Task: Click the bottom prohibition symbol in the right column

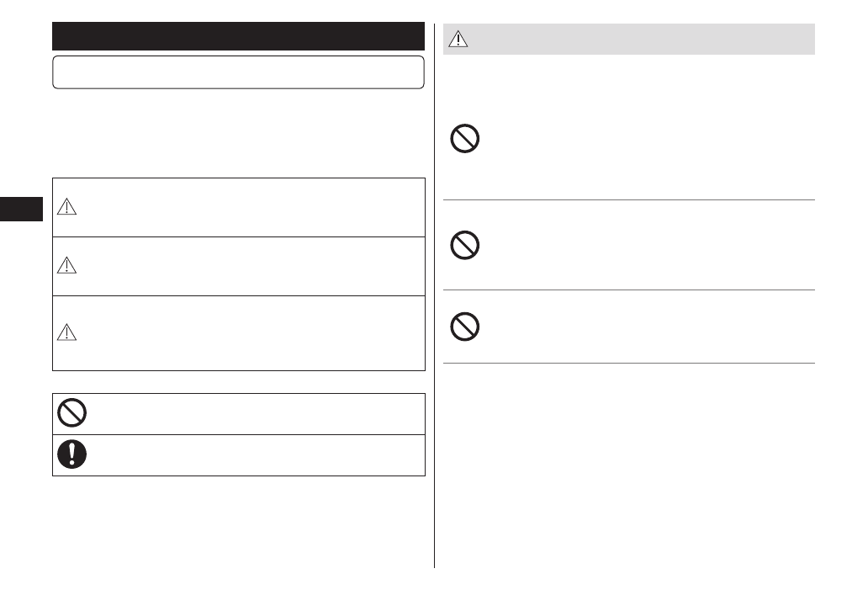Action: point(465,327)
